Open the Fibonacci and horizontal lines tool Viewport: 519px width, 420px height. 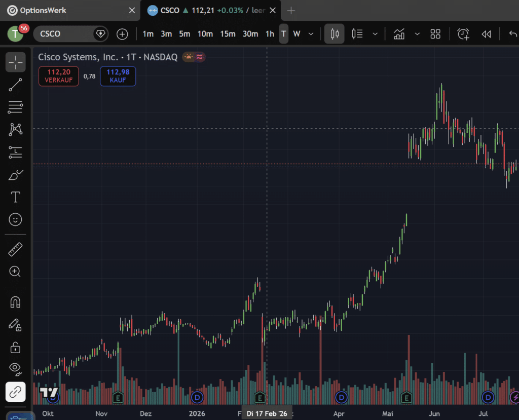pos(15,107)
